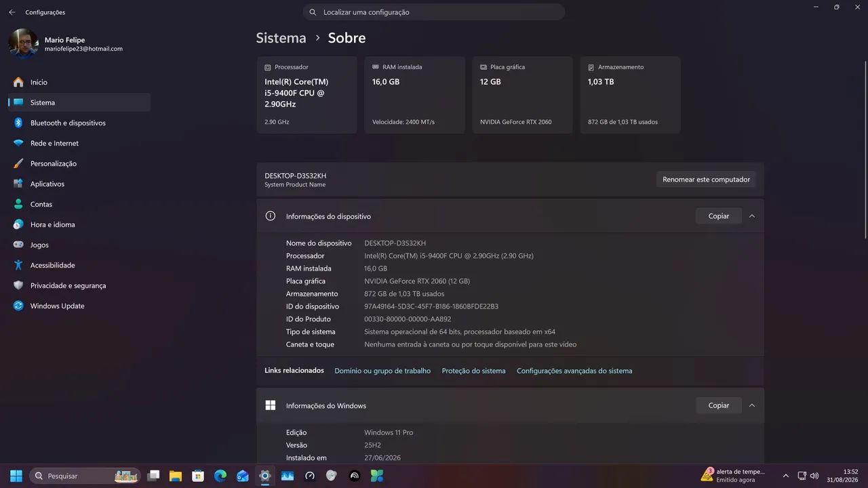The width and height of the screenshot is (868, 488).
Task: Open the temperature alert widget on the taskbar
Action: click(x=734, y=475)
